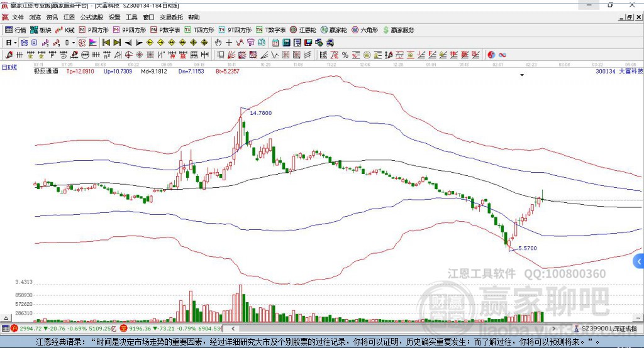This screenshot has height=348, width=644.
Task: Open the T四方形 tool
Action: pyautogui.click(x=199, y=30)
